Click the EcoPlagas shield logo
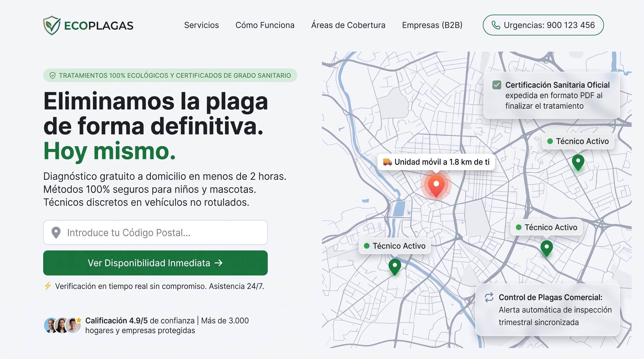Viewport: 644px width, 359px height. [52, 25]
